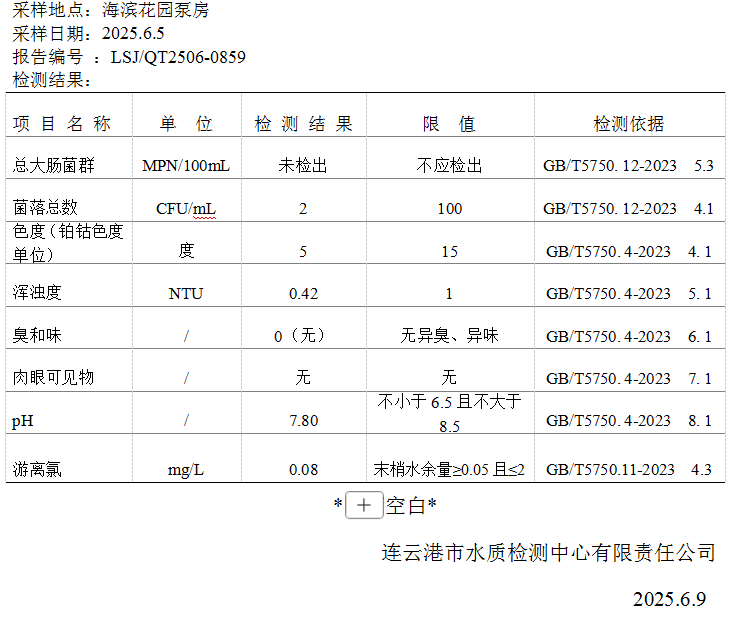
Task: Select the 检测依据 column header
Action: coord(628,124)
